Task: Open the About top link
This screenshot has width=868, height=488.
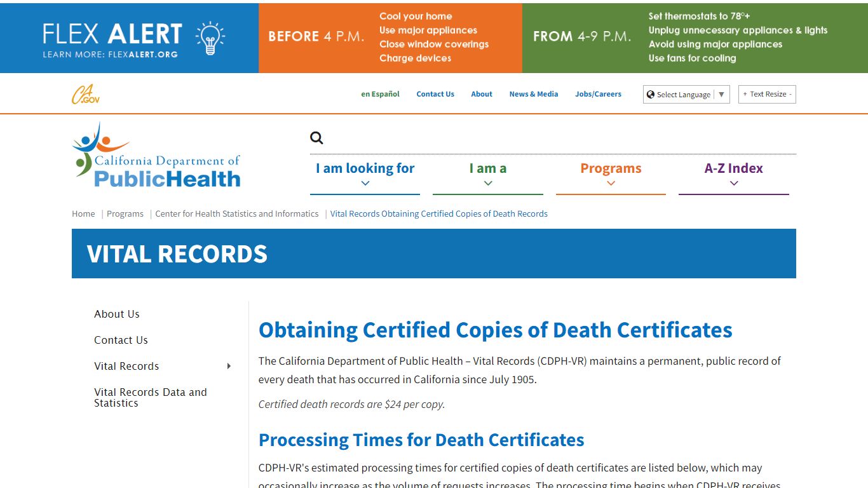Action: [482, 94]
